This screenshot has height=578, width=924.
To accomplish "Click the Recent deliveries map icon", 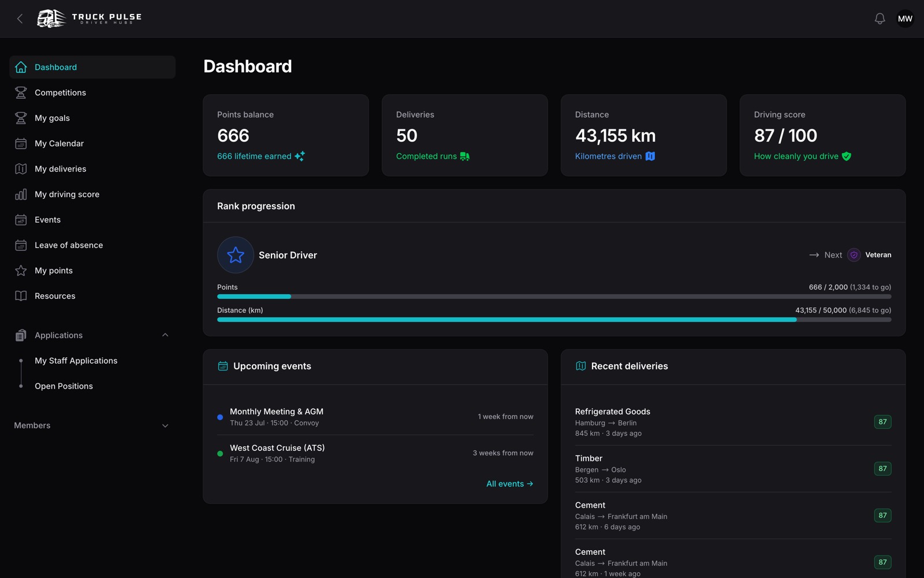I will click(581, 366).
